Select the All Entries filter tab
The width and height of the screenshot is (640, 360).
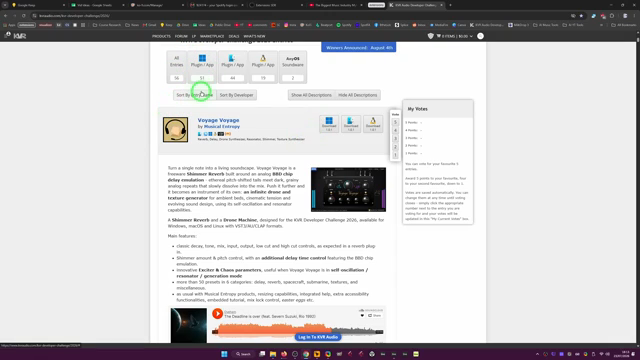tap(176, 67)
